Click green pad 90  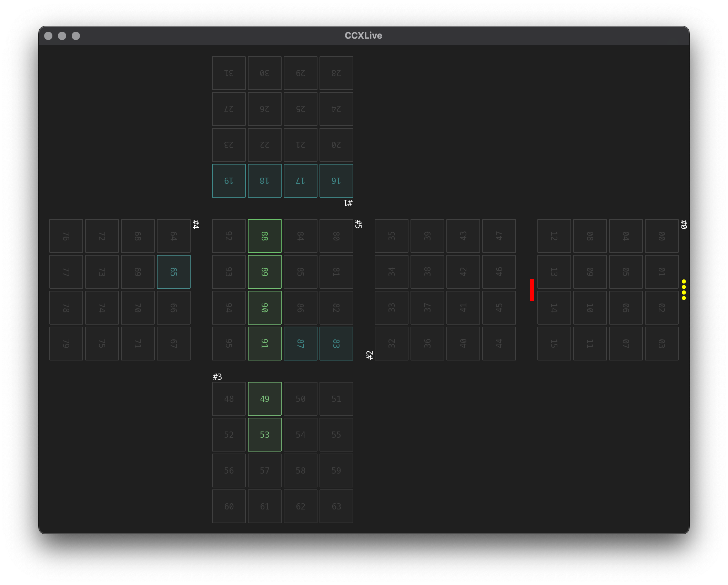(x=264, y=308)
